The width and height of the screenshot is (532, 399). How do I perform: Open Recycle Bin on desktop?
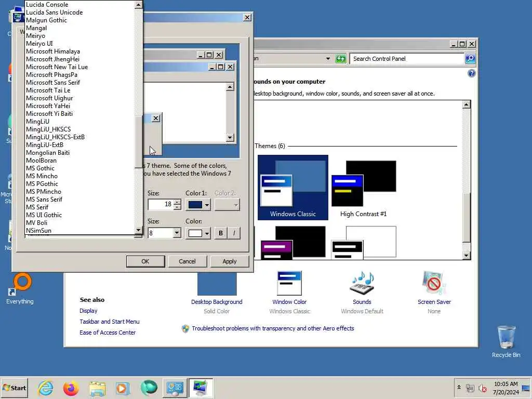pos(506,341)
